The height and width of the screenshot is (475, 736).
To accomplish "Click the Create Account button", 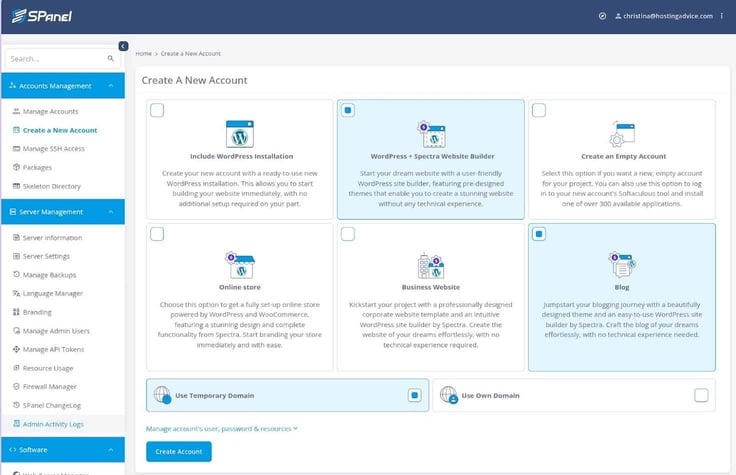I will click(179, 452).
